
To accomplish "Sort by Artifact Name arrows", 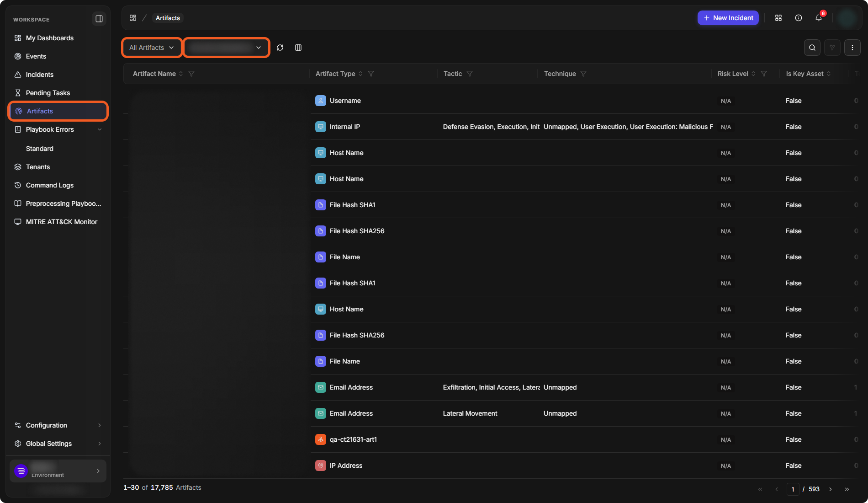I will [181, 74].
